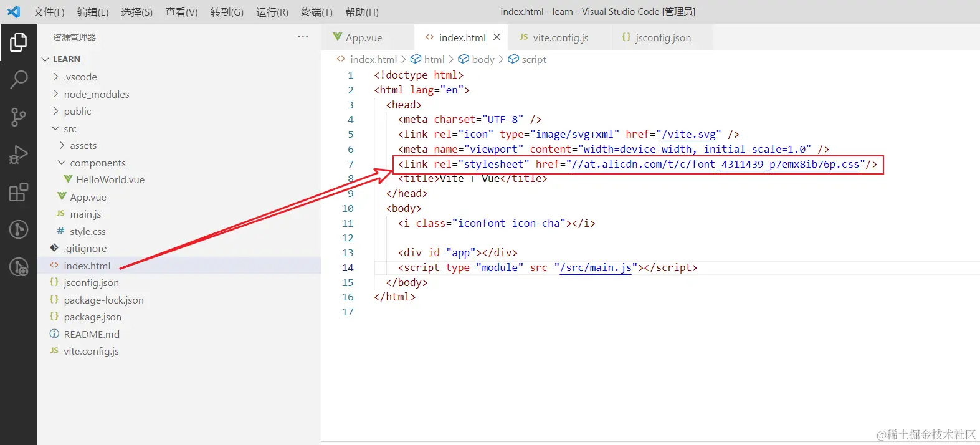Screen dimensions: 980x445
Task: Click the git icon beside .gitignore
Action: pyautogui.click(x=54, y=247)
